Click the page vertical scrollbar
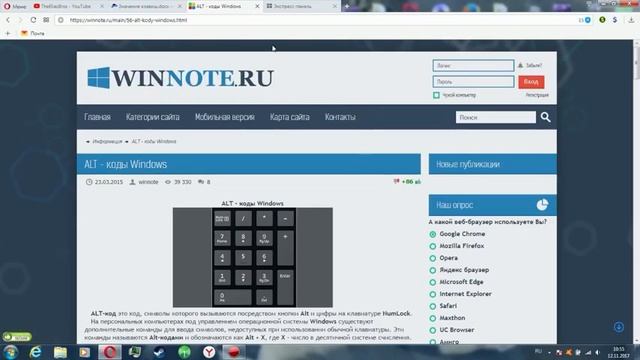 click(637, 192)
